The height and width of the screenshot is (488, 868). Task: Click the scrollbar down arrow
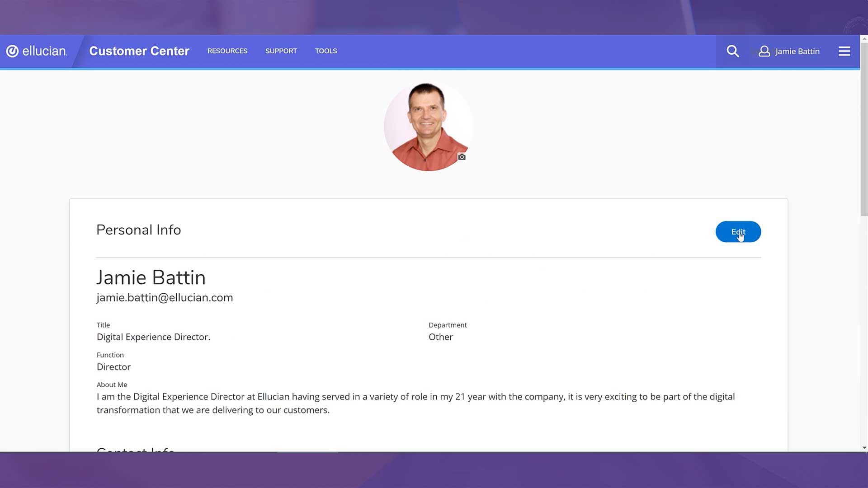864,448
